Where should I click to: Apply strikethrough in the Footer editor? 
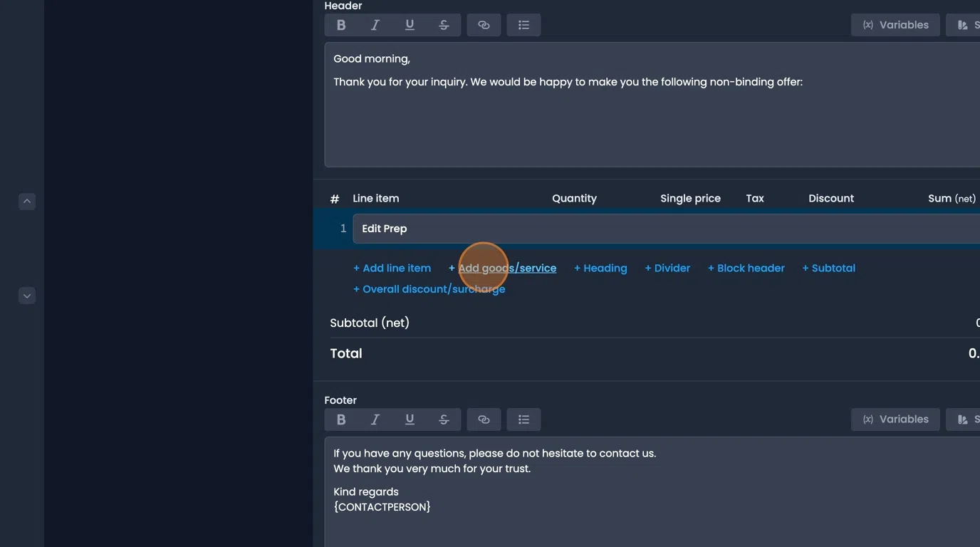click(444, 419)
